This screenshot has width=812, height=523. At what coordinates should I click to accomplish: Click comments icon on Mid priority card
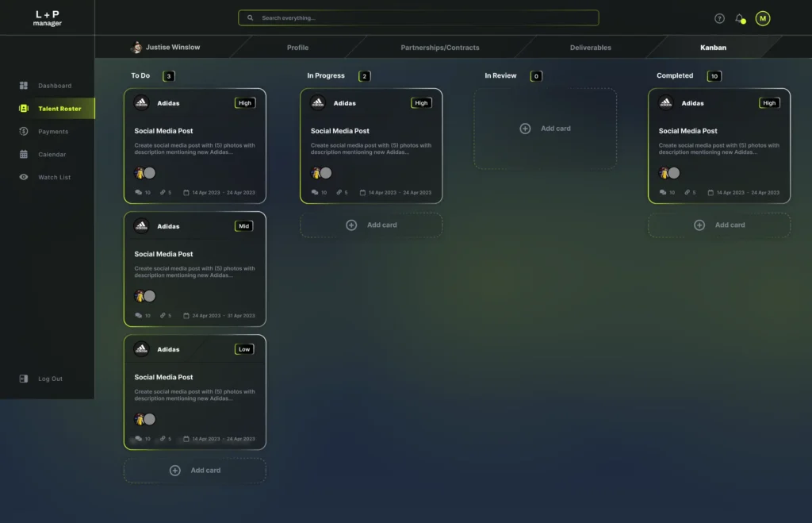[x=138, y=315]
